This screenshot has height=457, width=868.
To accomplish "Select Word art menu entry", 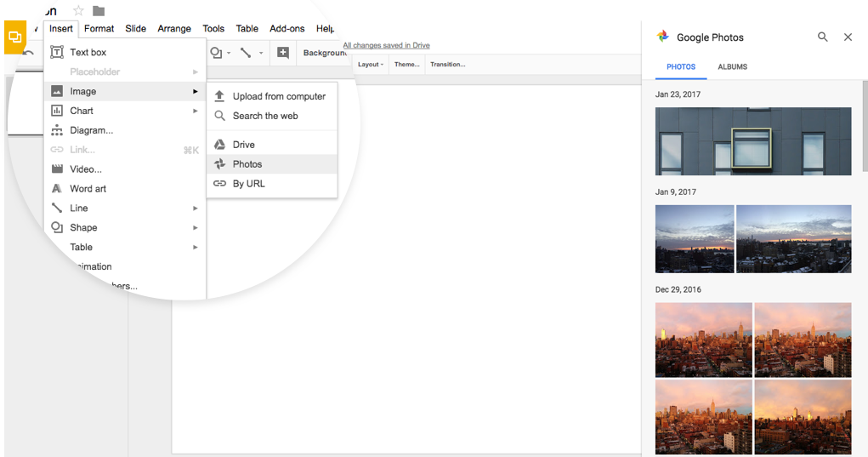I will pos(125,188).
